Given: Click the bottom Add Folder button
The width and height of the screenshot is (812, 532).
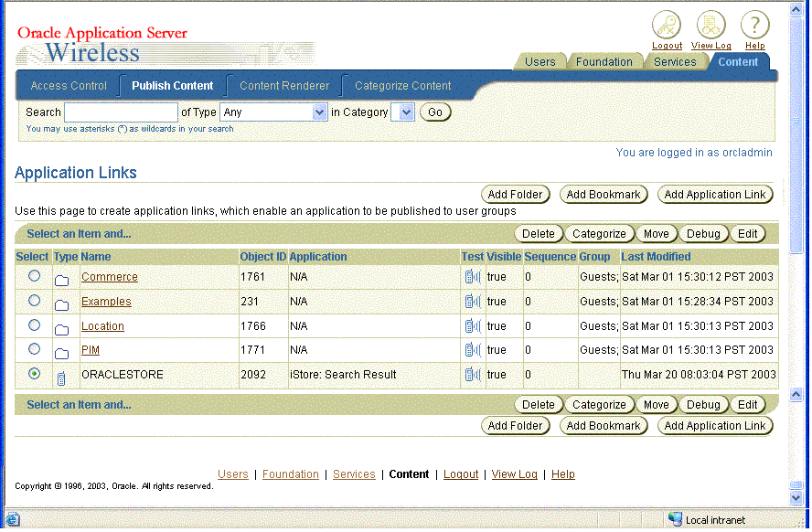Looking at the screenshot, I should 515,426.
